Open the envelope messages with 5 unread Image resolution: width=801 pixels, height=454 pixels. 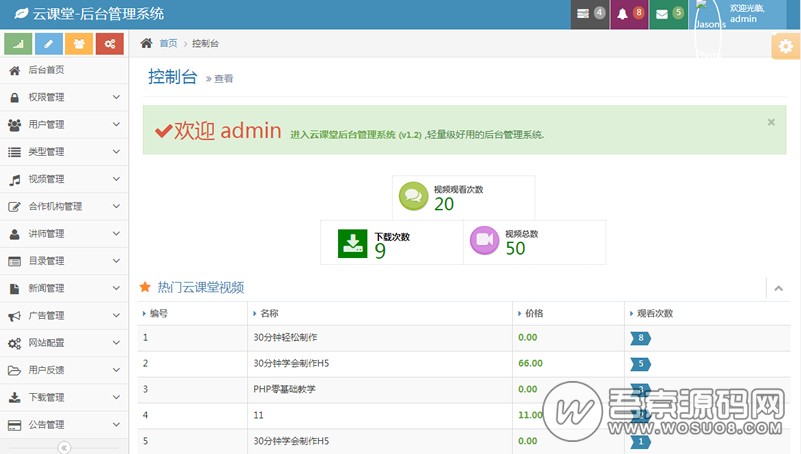pyautogui.click(x=669, y=14)
